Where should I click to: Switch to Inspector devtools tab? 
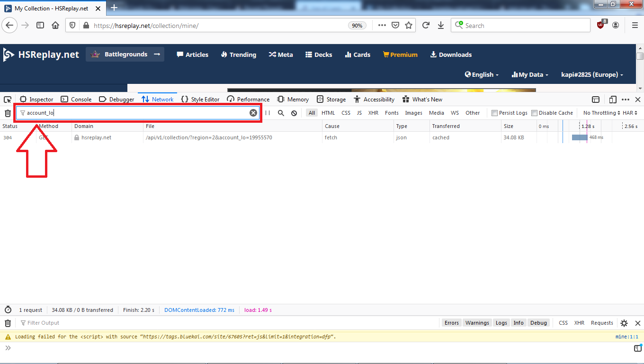pyautogui.click(x=36, y=100)
